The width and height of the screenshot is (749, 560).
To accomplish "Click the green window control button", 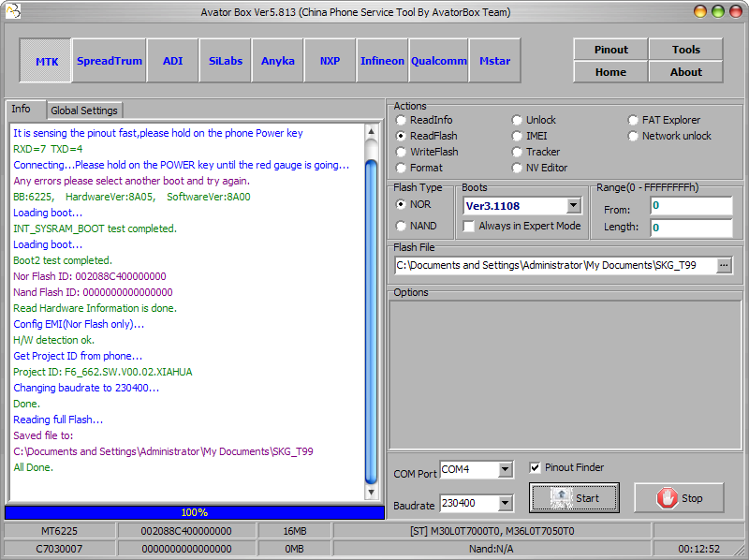I will click(x=718, y=11).
